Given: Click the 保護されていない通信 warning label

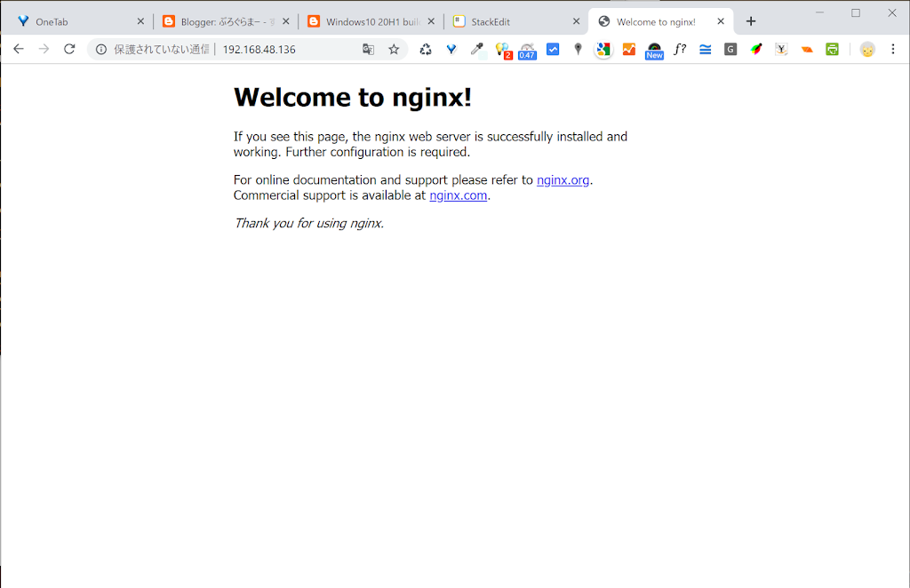Looking at the screenshot, I should click(161, 49).
